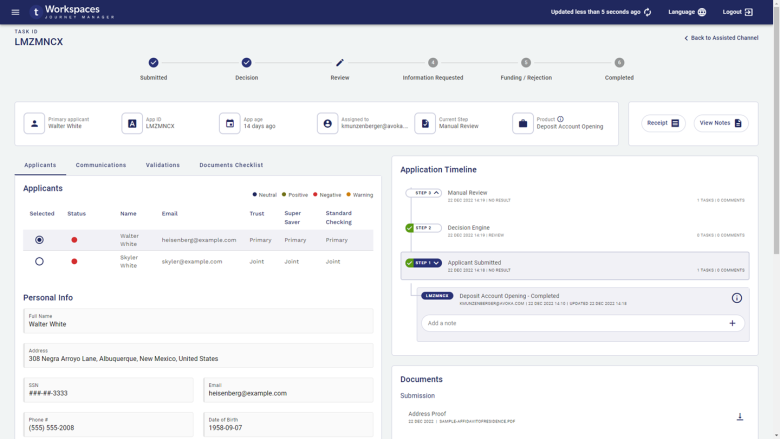This screenshot has width=780, height=439.
Task: Download the Address Proof document
Action: pos(740,417)
